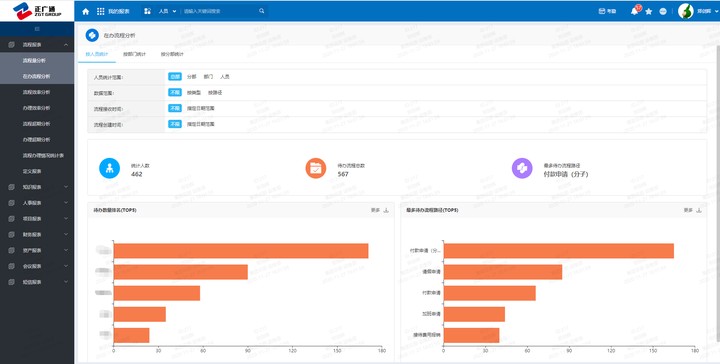Click the star favorites icon
The width and height of the screenshot is (720, 364).
(648, 11)
